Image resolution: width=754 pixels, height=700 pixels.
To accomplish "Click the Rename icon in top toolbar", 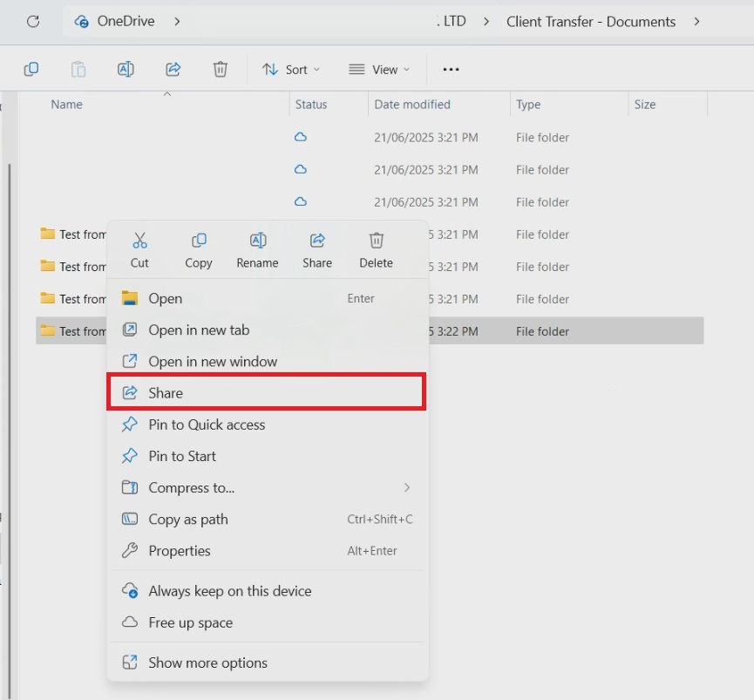I will [x=126, y=69].
